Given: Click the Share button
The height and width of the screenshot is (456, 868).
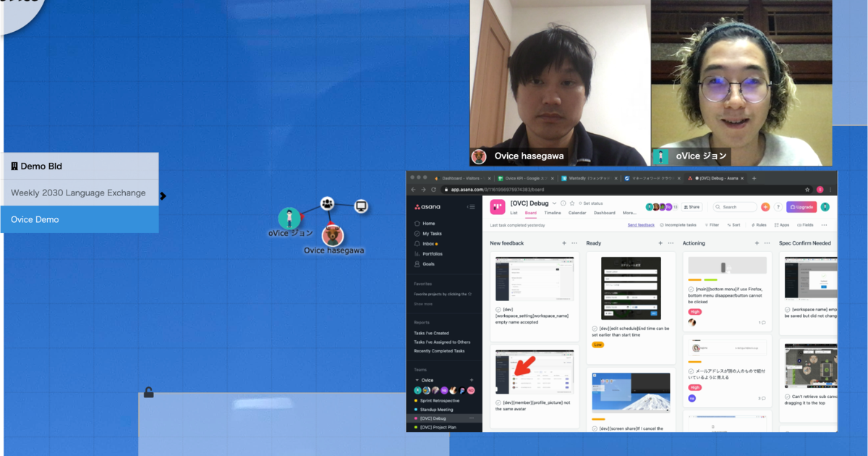Looking at the screenshot, I should tap(692, 207).
